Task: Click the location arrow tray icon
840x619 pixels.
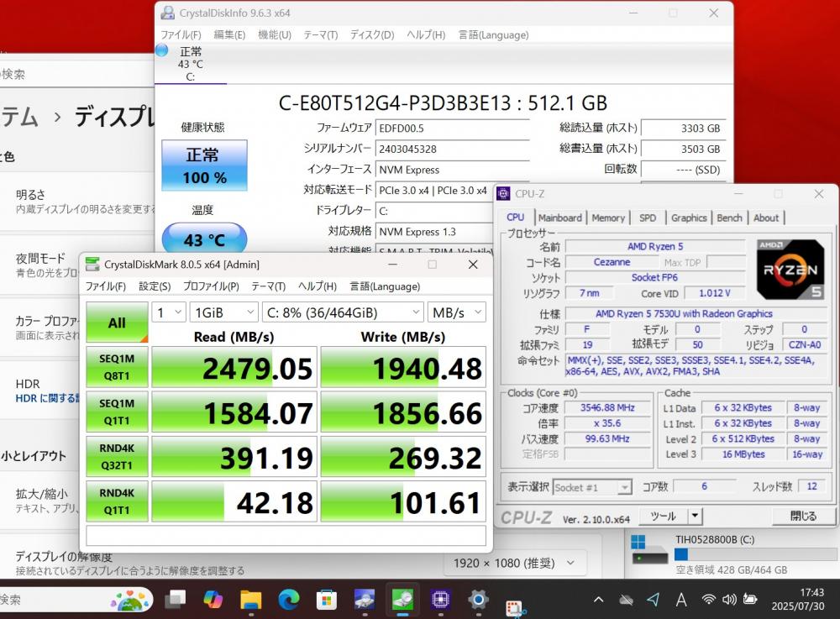Action: [x=653, y=599]
